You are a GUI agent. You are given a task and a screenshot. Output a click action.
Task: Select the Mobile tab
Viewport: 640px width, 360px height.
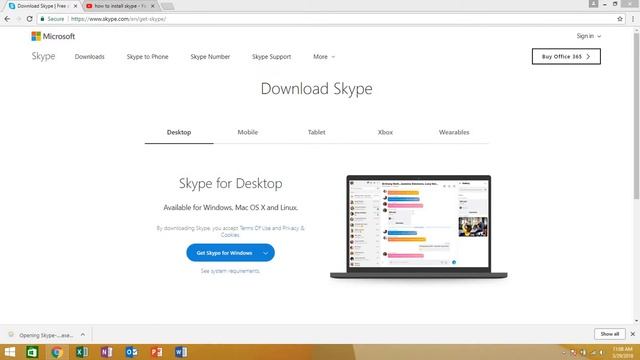(248, 132)
